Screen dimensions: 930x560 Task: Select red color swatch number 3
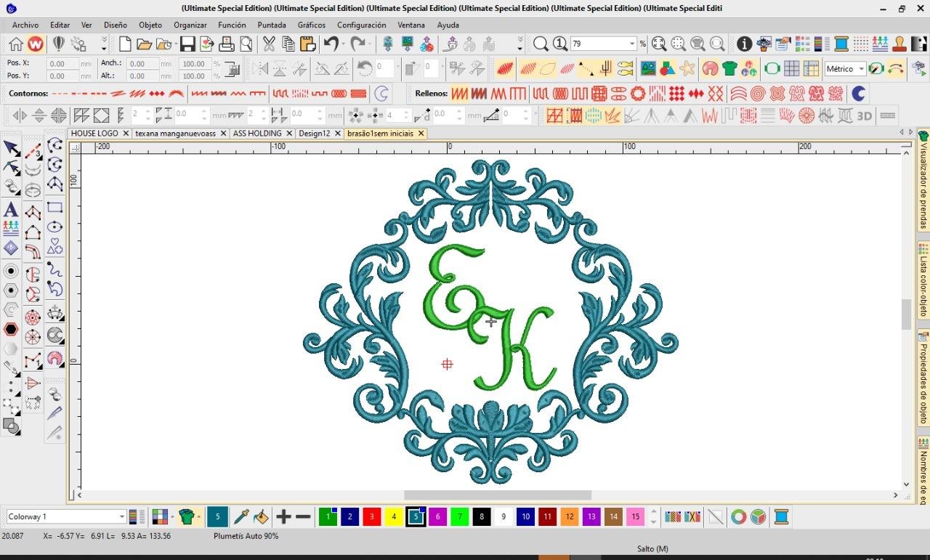coord(372,517)
